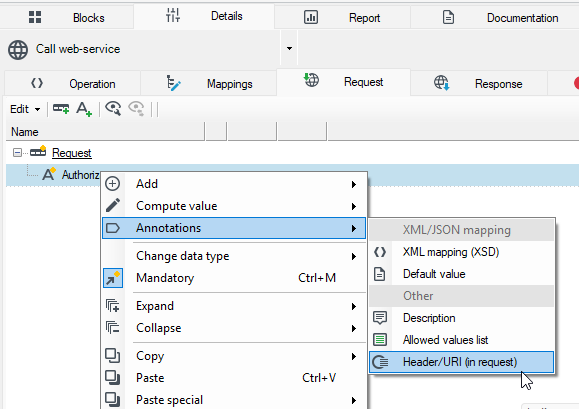579x409 pixels.
Task: Collapse the Request tree node
Action: [17, 152]
